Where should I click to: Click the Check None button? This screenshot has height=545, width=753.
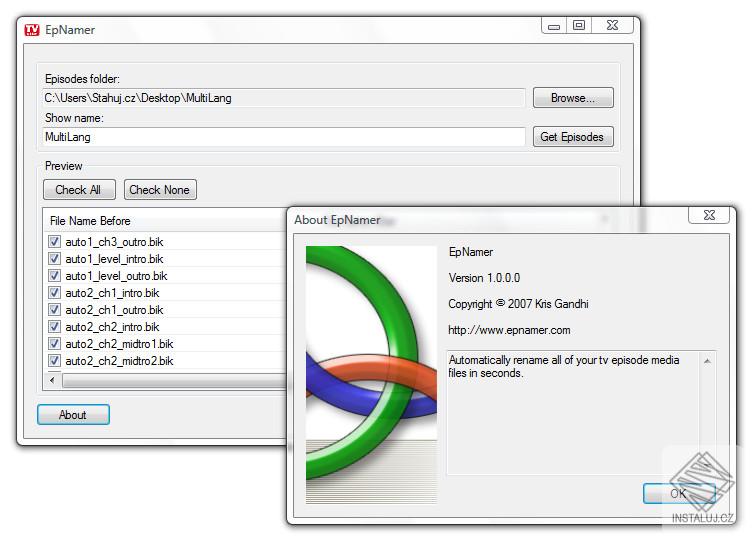pos(160,190)
